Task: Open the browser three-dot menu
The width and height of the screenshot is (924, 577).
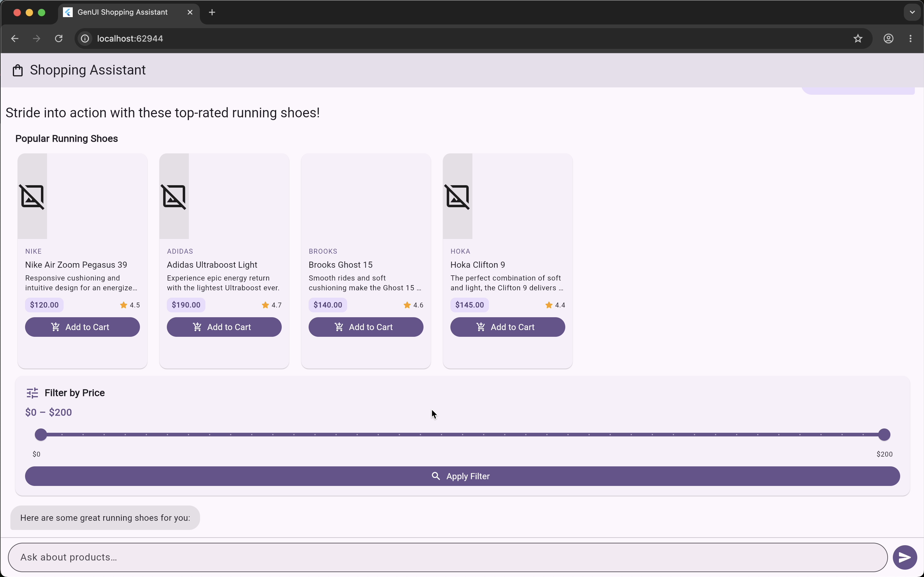Action: pos(911,39)
